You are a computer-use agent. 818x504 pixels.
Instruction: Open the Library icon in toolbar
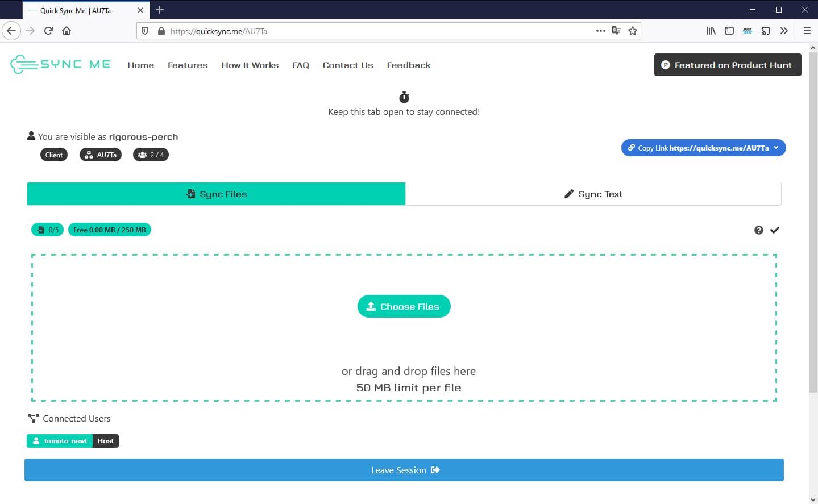pyautogui.click(x=711, y=31)
